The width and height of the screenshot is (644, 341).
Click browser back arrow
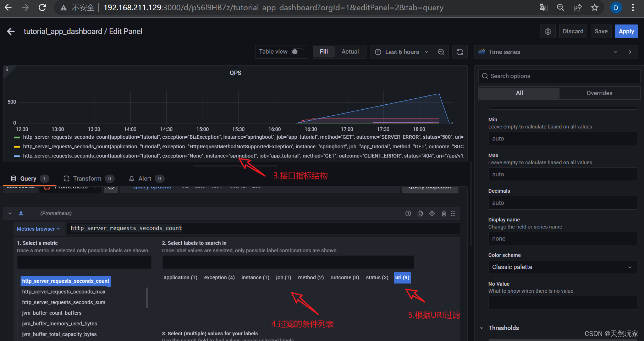8,7
